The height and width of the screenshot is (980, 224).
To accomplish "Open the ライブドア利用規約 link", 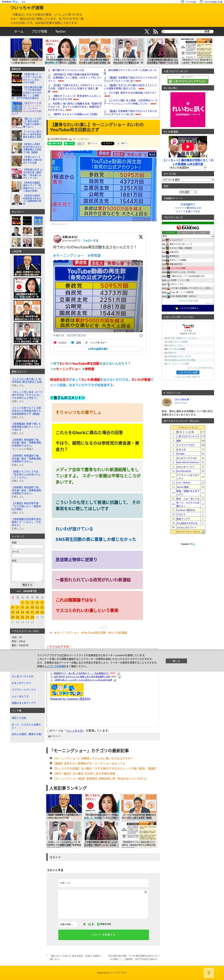I will [x=55, y=666].
